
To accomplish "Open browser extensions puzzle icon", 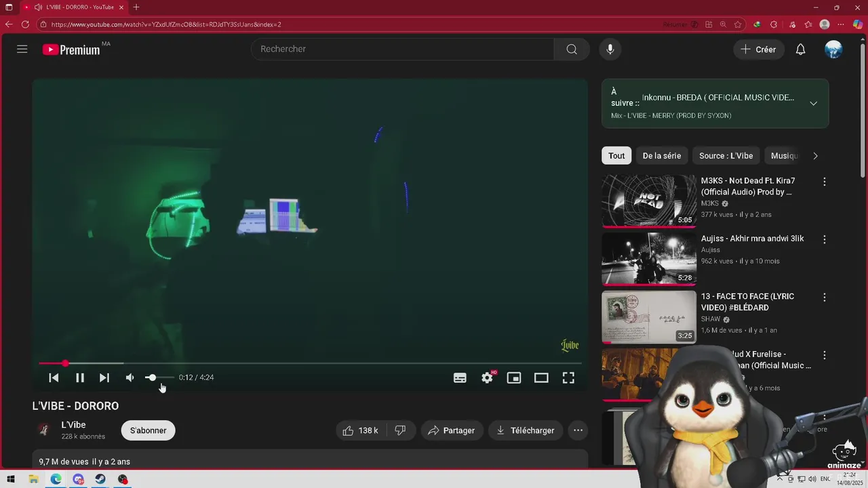I will pyautogui.click(x=774, y=24).
